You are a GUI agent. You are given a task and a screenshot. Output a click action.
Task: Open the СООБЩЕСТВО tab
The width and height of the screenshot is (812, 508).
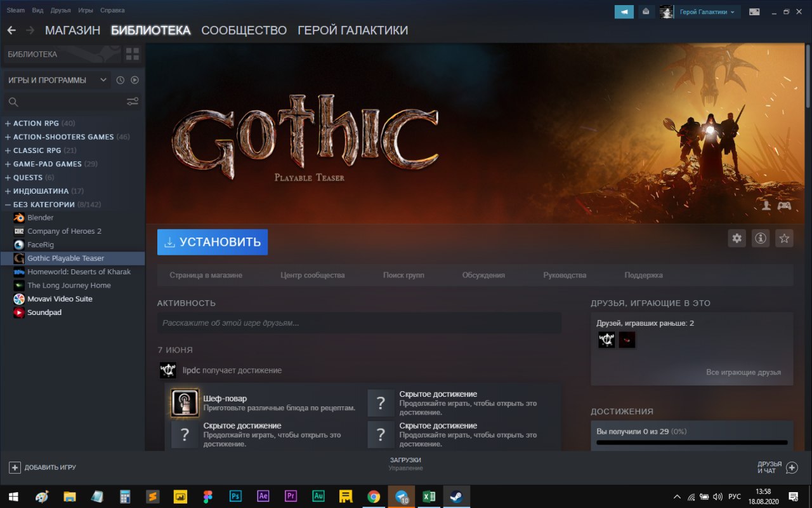244,30
